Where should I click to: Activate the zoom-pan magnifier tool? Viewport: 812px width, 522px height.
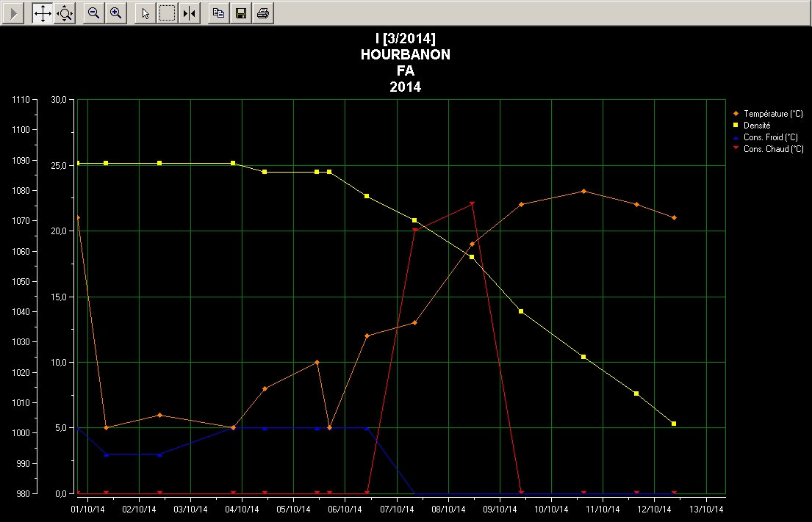tap(65, 12)
